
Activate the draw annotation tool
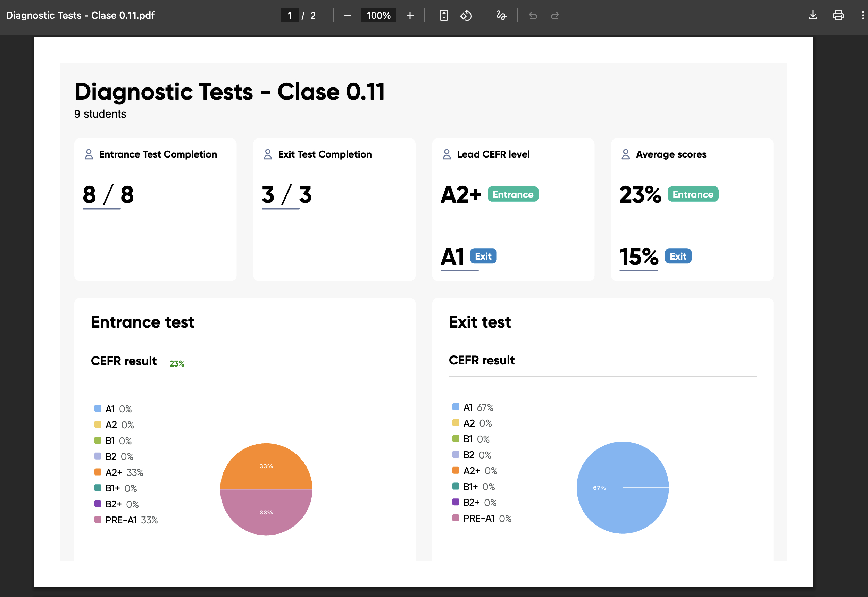point(501,15)
